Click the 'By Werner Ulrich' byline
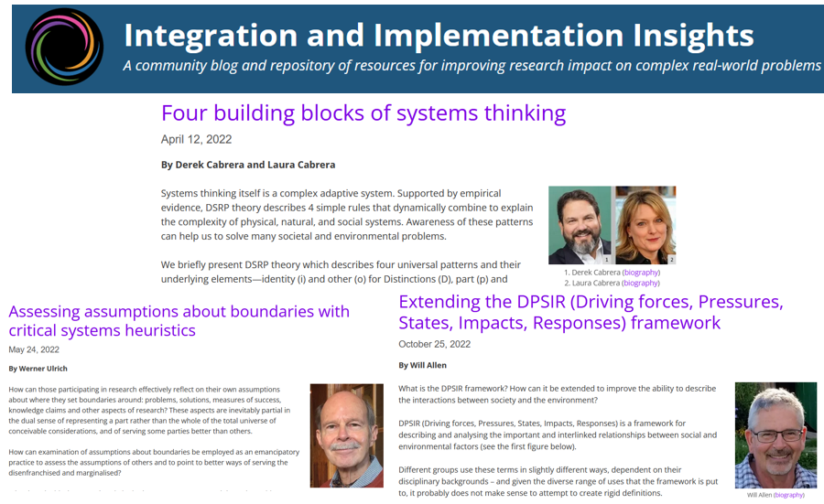Screen dimensions: 824x504 click(38, 369)
